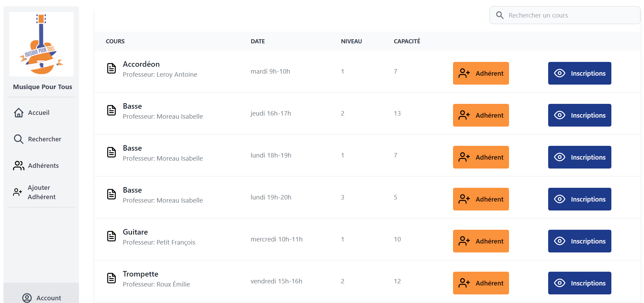Image resolution: width=644 pixels, height=303 pixels.
Task: Open the Adhérents people icon
Action: point(19,165)
